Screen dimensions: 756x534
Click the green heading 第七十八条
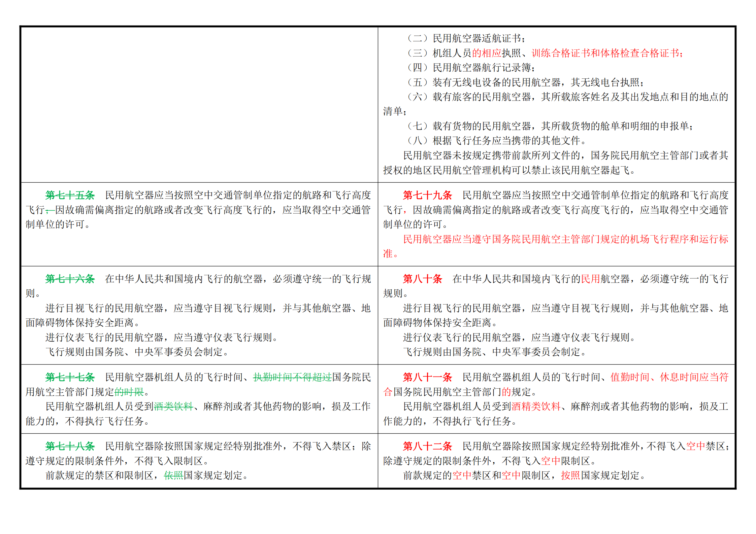point(70,446)
